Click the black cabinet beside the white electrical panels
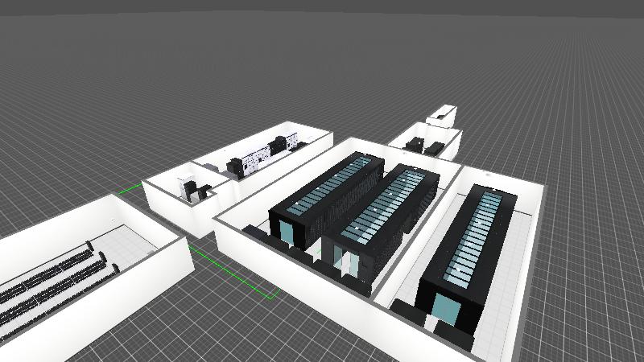The height and width of the screenshot is (362, 644). (x=237, y=167)
